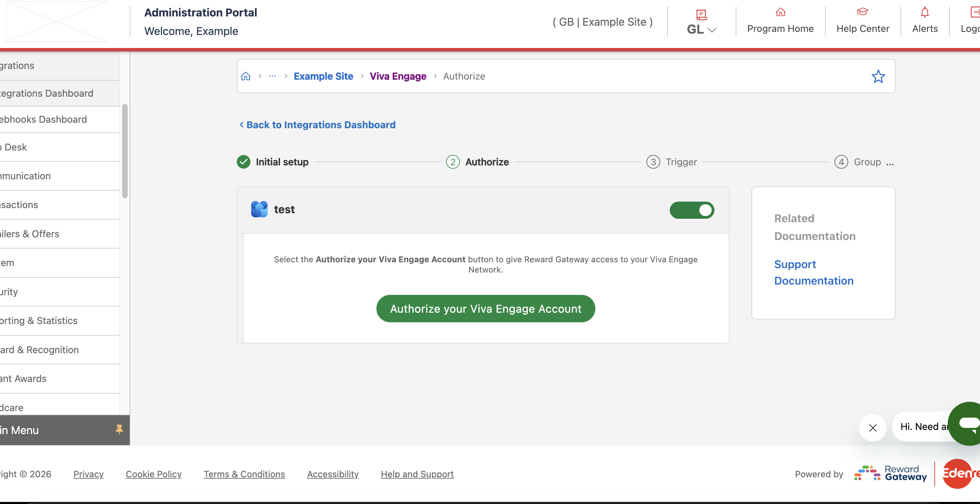
Task: Go back to Integrations Dashboard
Action: (317, 125)
